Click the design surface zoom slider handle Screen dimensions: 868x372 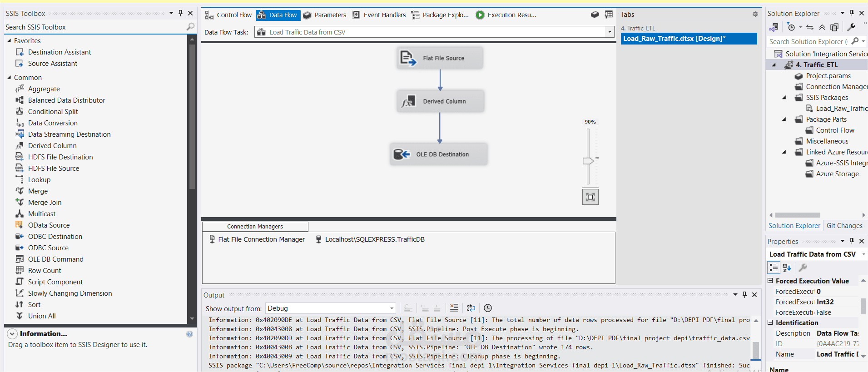coord(588,161)
